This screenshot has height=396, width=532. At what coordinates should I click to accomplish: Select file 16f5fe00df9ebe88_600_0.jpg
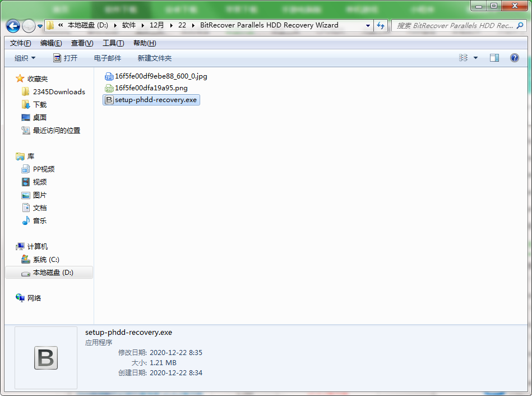156,76
